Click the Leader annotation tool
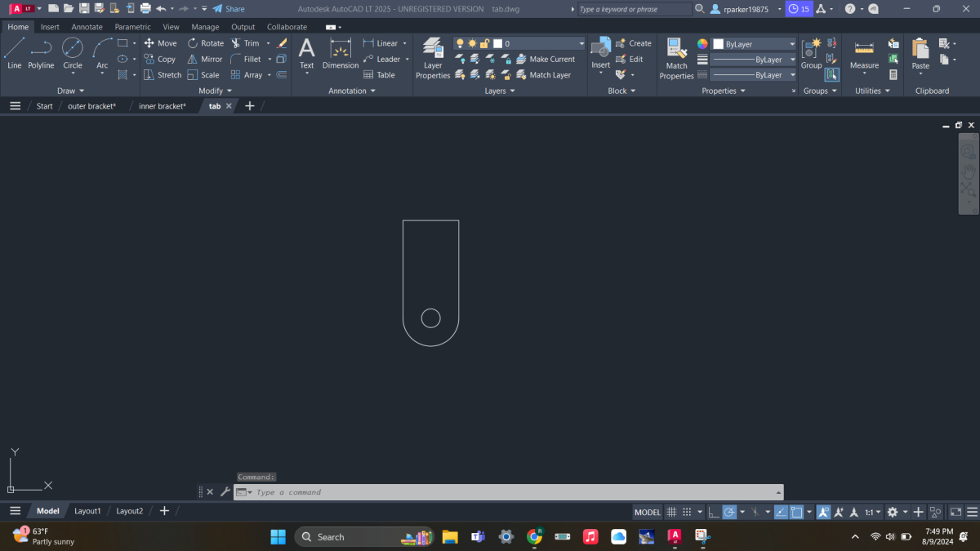The width and height of the screenshot is (980, 551). pyautogui.click(x=381, y=59)
